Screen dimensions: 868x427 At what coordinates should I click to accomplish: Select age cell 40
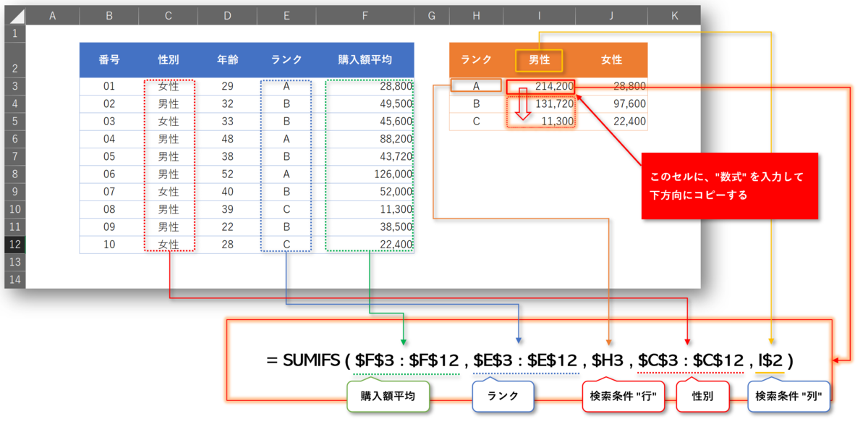tap(227, 192)
